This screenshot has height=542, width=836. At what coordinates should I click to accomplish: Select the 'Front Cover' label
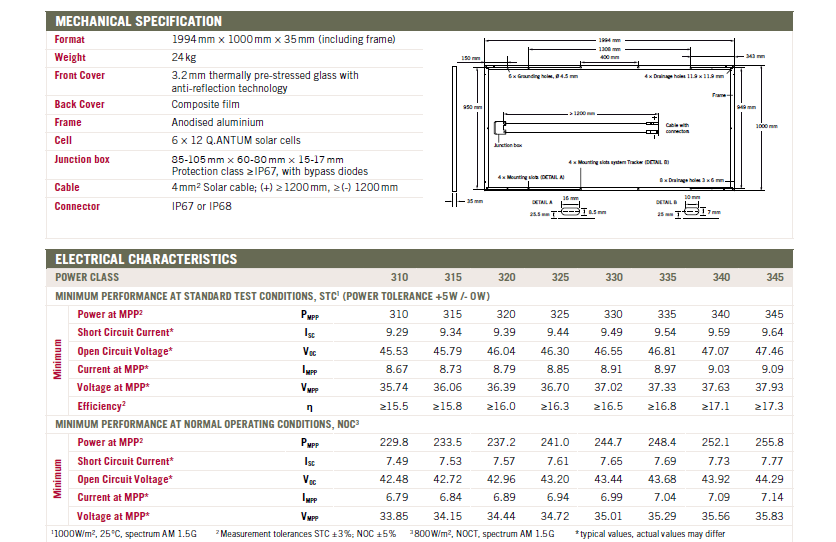(x=79, y=76)
